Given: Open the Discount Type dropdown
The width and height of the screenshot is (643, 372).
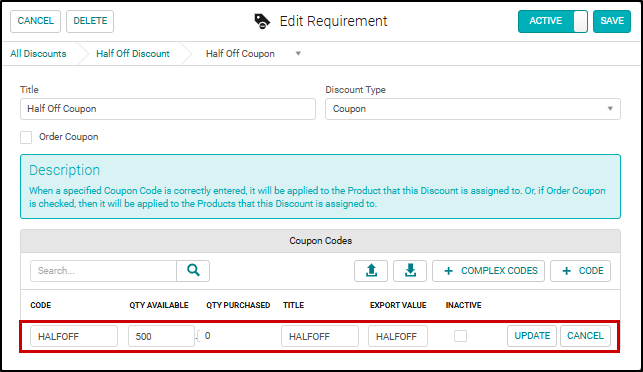Looking at the screenshot, I should 472,109.
